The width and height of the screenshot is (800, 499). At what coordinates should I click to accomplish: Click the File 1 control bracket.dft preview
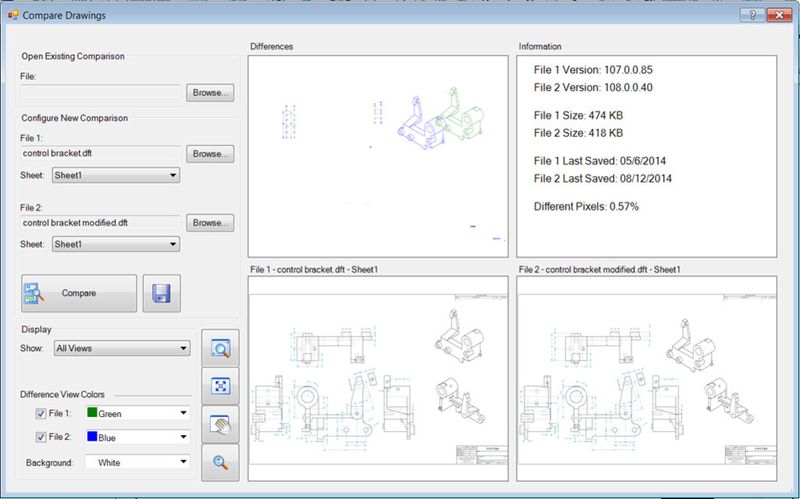378,379
